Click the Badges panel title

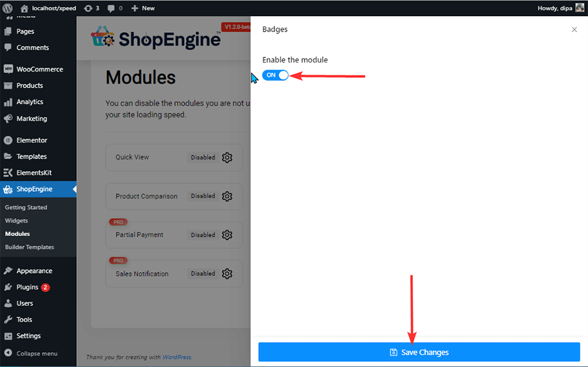click(275, 29)
